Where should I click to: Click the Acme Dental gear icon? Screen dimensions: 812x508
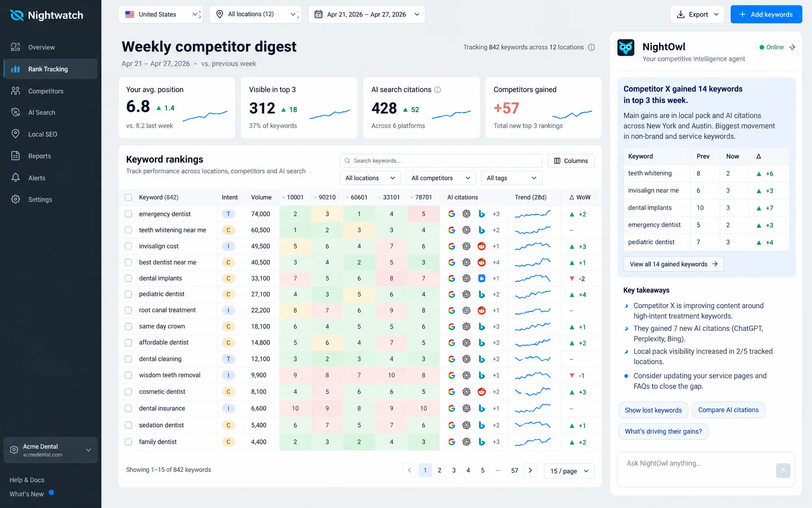[14, 450]
